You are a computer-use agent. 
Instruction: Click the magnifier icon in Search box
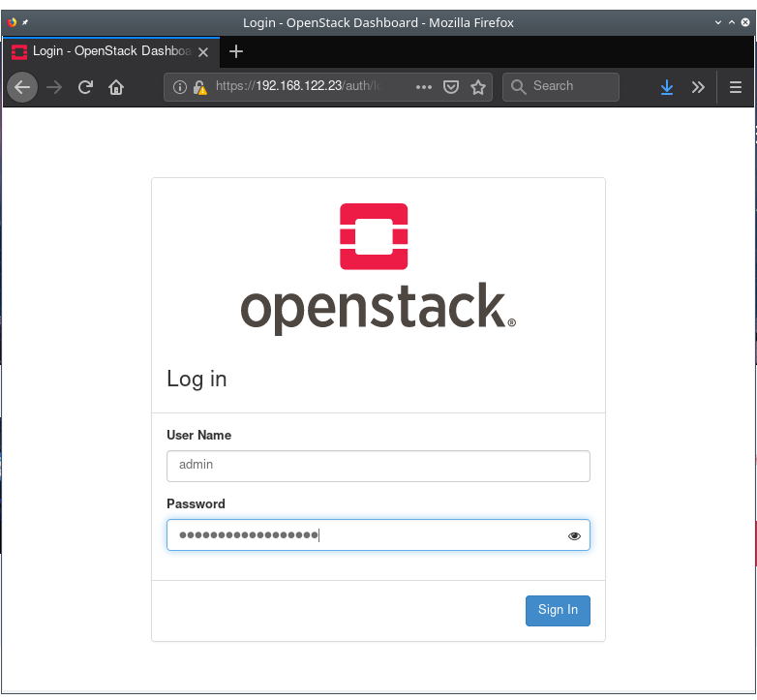coord(518,87)
